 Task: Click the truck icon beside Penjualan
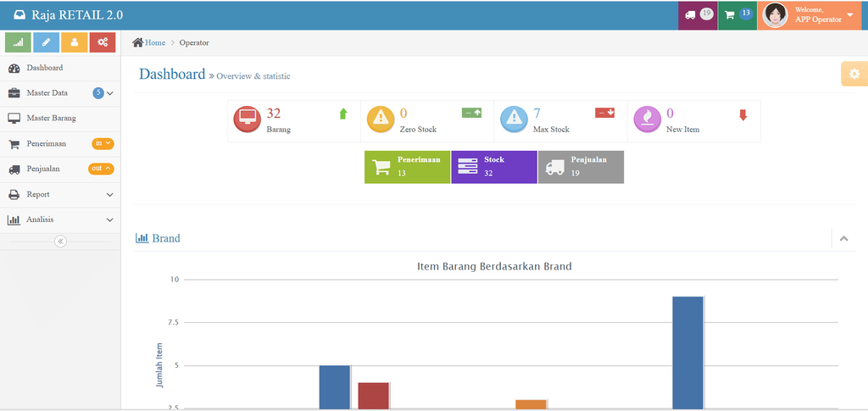14,169
